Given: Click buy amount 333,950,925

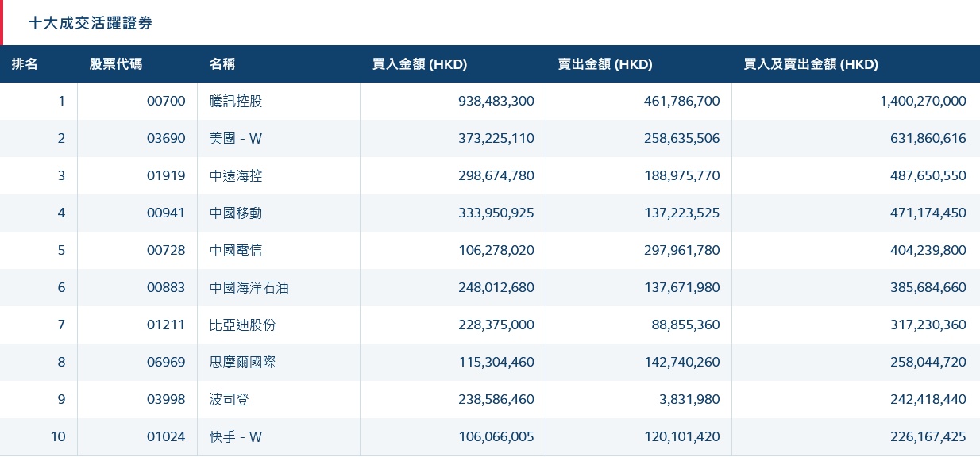Looking at the screenshot, I should pos(496,213).
